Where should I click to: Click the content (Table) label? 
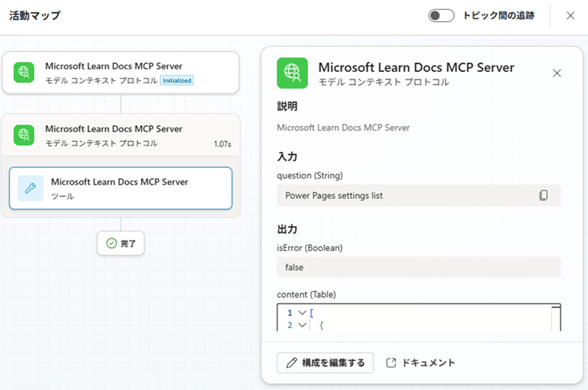[x=307, y=295]
